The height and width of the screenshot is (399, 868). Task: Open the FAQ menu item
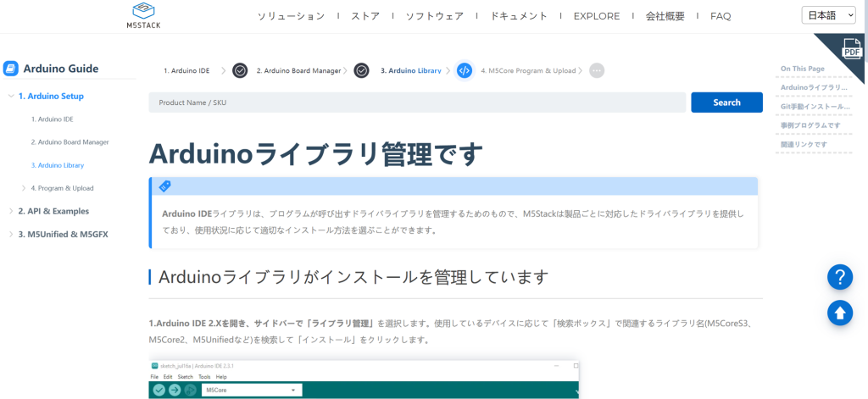[721, 16]
